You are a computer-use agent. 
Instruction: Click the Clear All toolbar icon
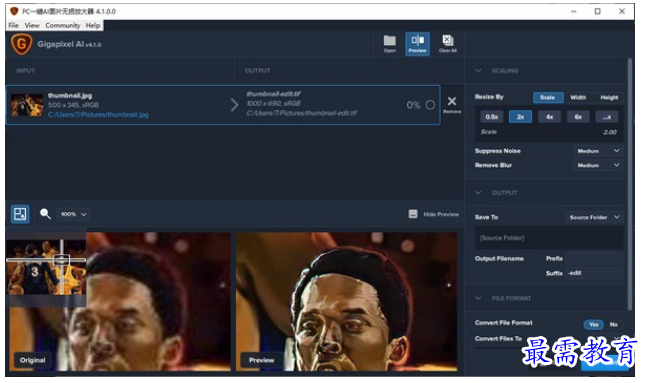coord(447,44)
